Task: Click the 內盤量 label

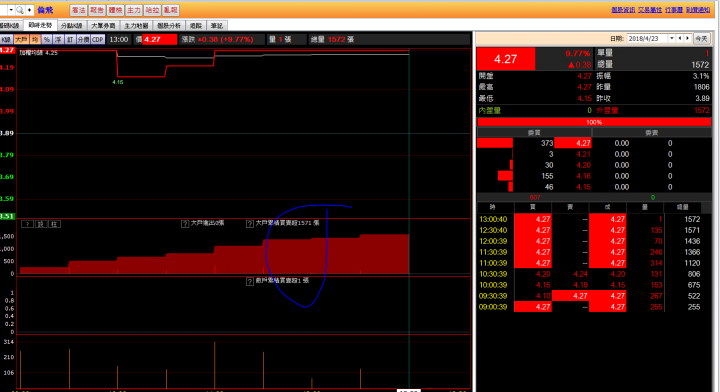Action: coord(489,111)
